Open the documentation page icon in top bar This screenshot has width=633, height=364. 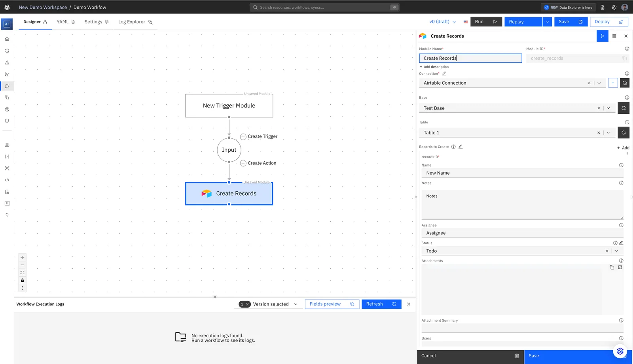coord(603,7)
